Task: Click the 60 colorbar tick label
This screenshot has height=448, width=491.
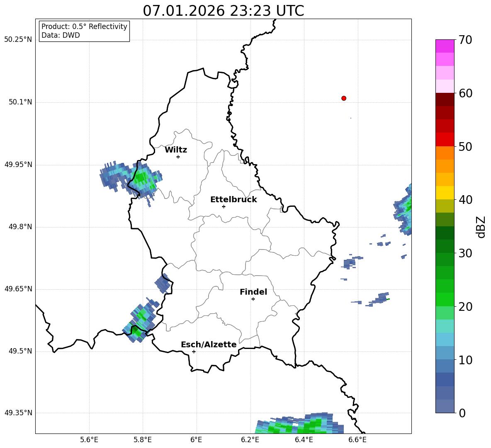Action: click(465, 93)
